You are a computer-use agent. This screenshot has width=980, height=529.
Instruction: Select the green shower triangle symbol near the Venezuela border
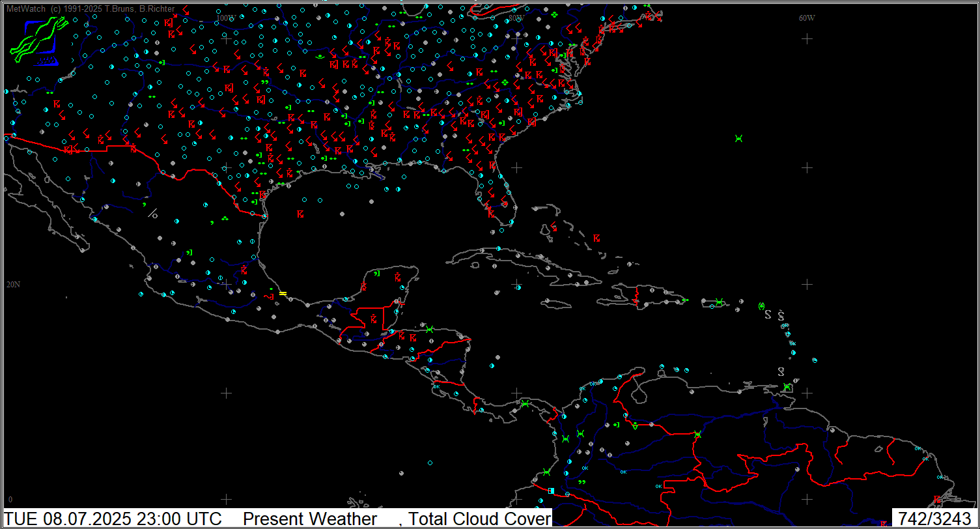click(x=635, y=425)
